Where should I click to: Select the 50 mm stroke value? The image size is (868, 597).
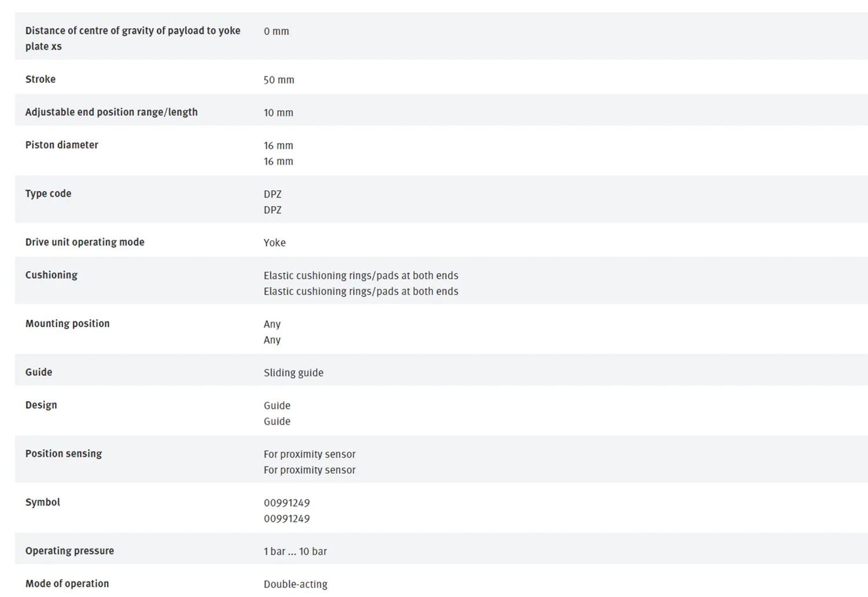click(x=279, y=80)
